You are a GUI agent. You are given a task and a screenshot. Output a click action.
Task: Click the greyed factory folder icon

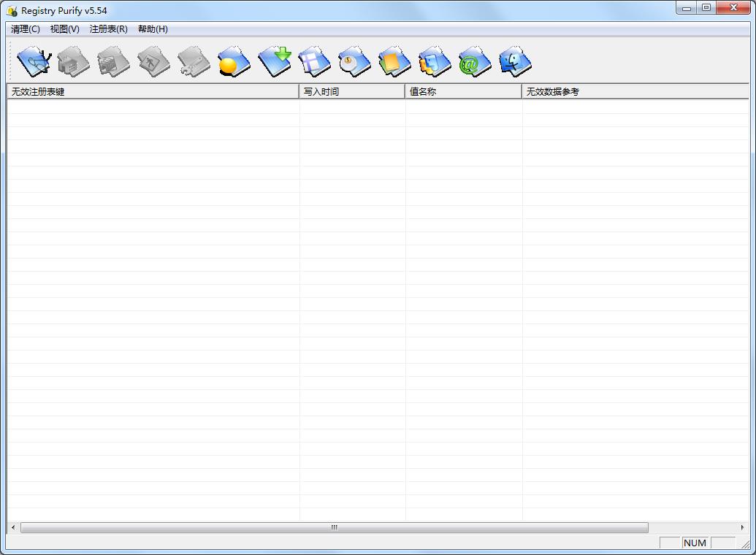[x=73, y=62]
